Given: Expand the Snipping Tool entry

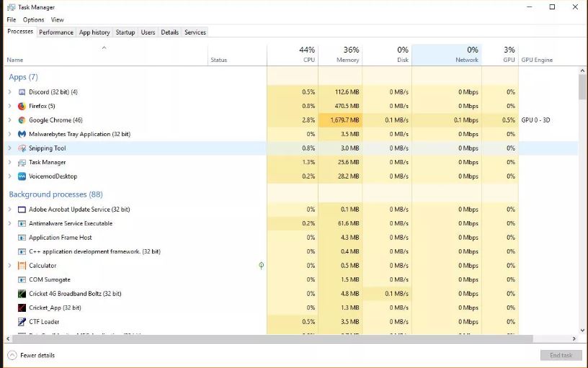Looking at the screenshot, I should tap(10, 148).
